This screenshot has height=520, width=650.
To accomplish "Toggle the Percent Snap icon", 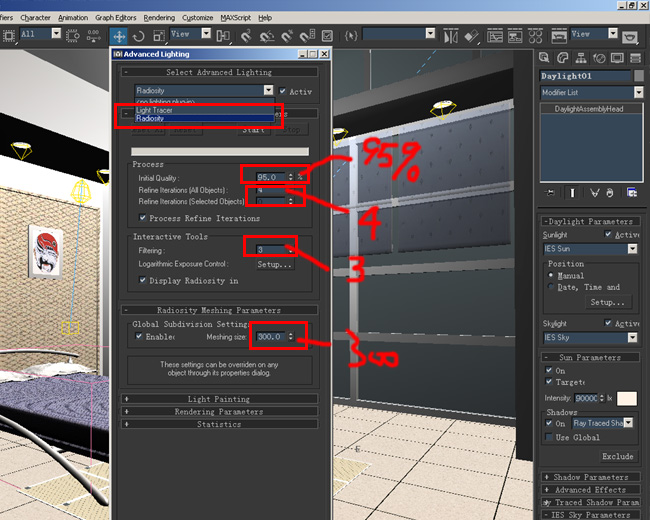I will (x=287, y=36).
